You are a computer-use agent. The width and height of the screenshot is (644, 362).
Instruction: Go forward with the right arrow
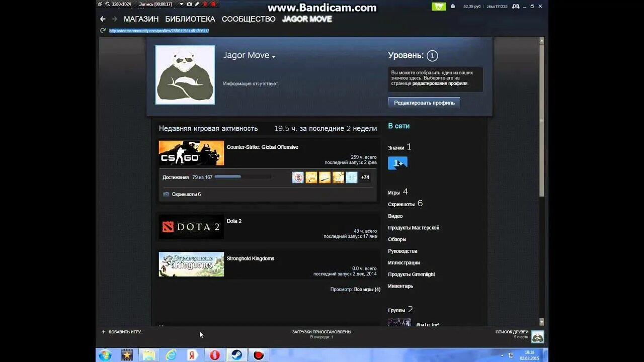click(x=114, y=19)
